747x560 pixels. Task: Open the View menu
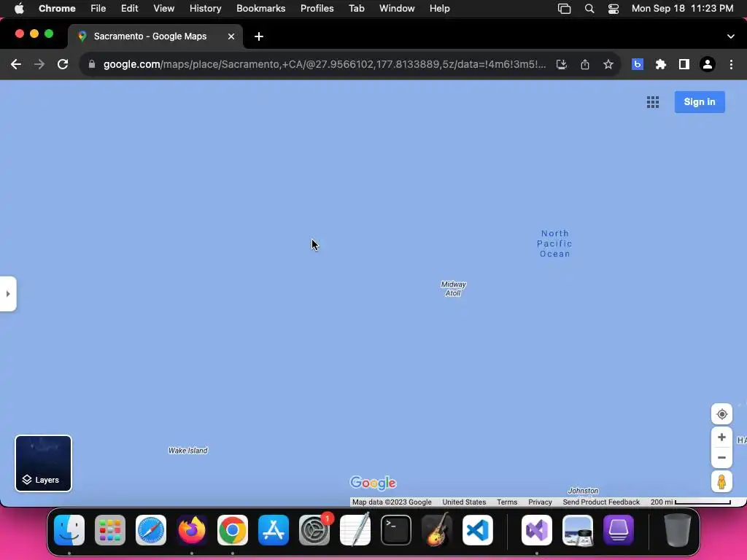[164, 9]
